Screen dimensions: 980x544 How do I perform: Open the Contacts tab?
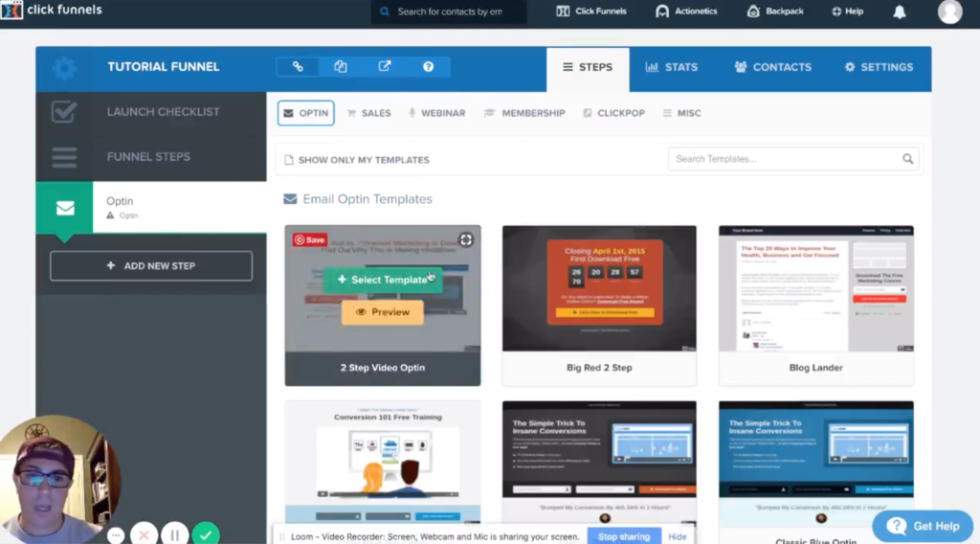click(772, 68)
